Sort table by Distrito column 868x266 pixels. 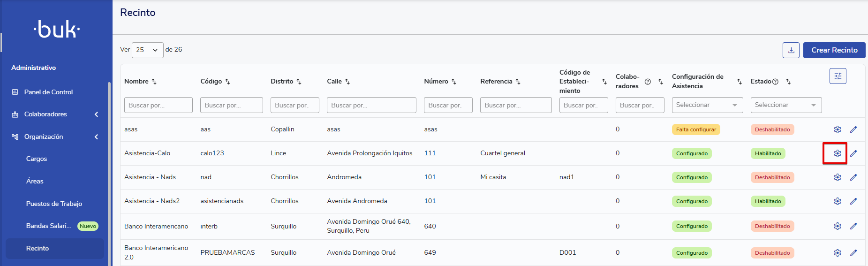(x=299, y=82)
